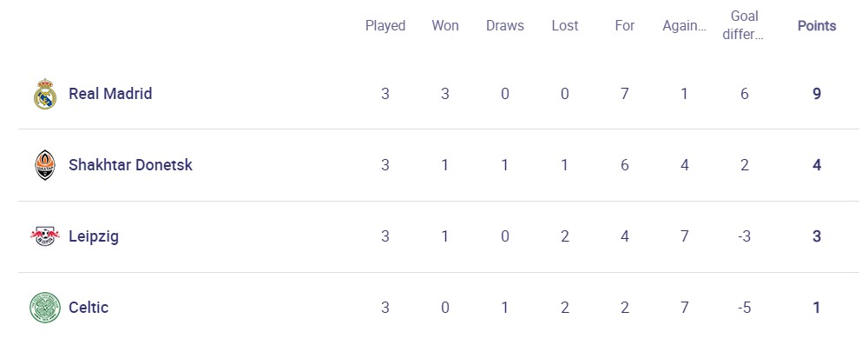Click the Celtic club crest
The height and width of the screenshot is (345, 868).
point(45,308)
